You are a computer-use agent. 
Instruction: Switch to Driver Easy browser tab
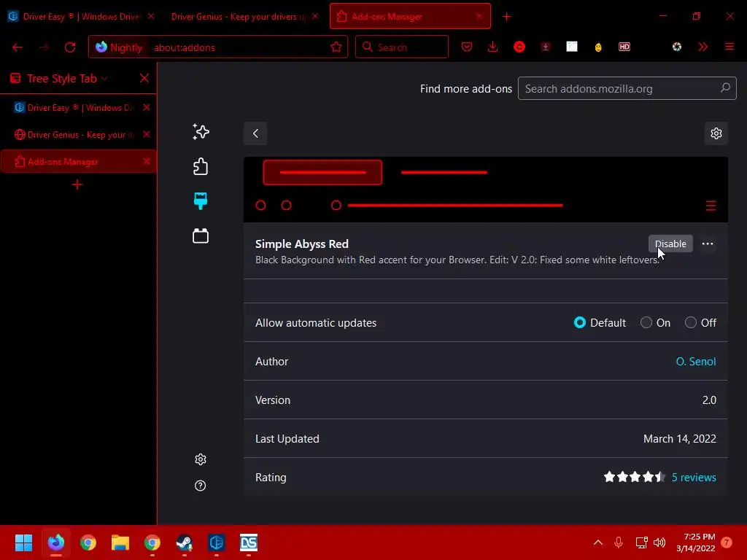(x=81, y=17)
